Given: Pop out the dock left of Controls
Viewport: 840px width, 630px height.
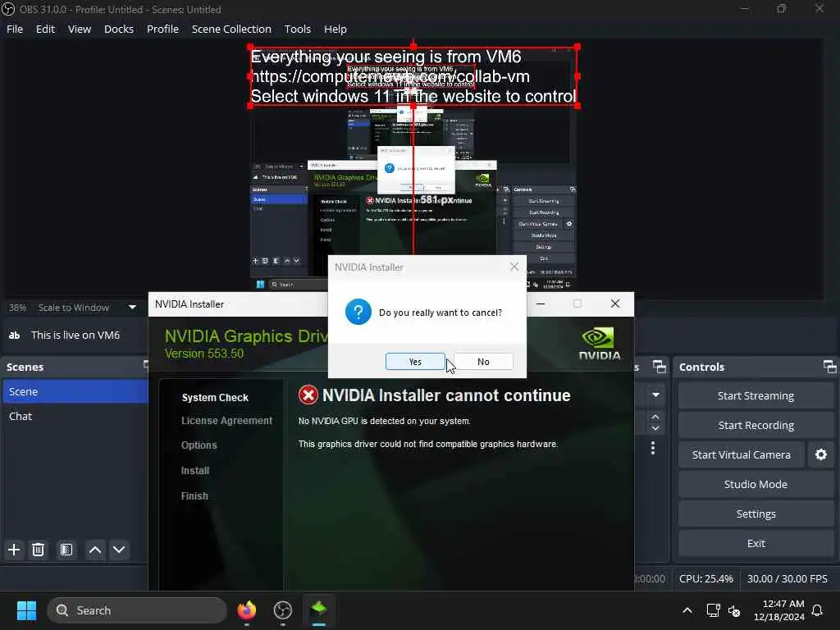Looking at the screenshot, I should 660,367.
